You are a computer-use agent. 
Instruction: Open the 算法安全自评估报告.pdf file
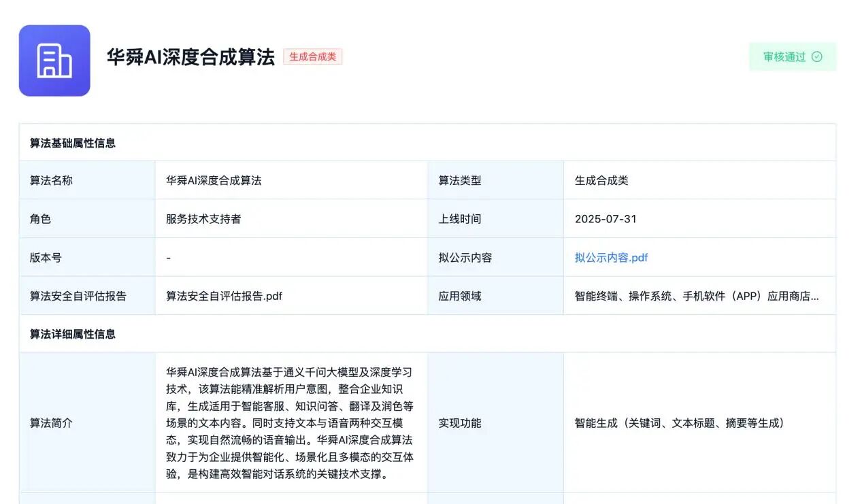click(x=224, y=296)
